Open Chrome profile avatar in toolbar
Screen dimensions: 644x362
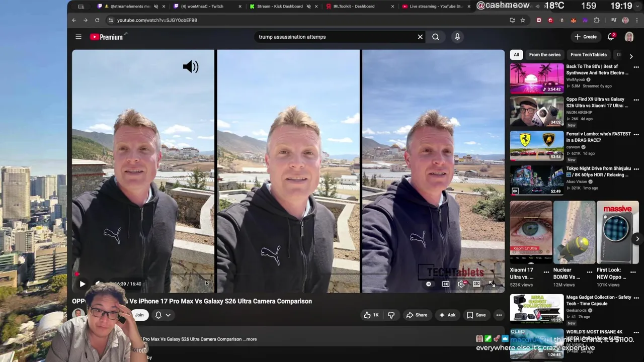click(x=625, y=20)
